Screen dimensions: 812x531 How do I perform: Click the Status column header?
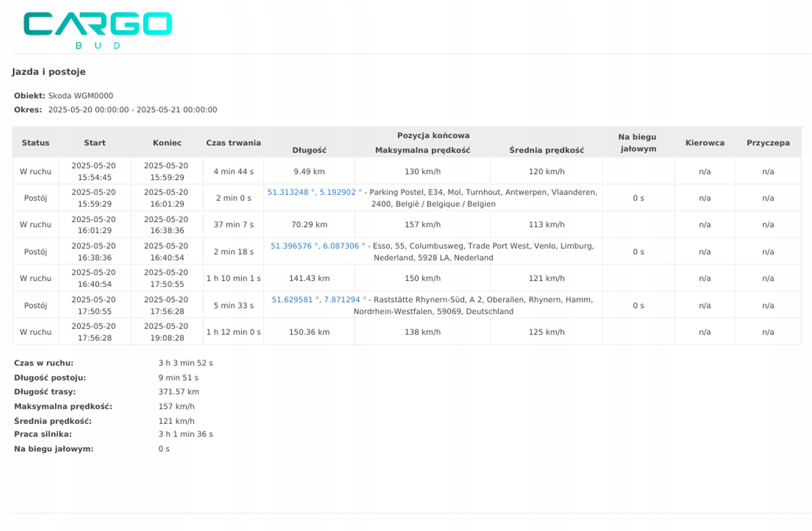click(x=36, y=143)
